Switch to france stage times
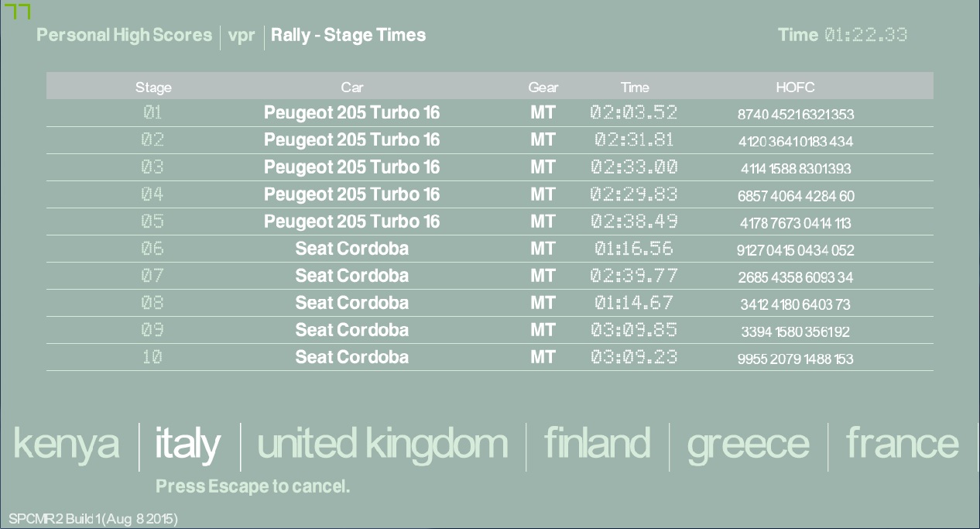Viewport: 980px width, 529px height. point(902,444)
